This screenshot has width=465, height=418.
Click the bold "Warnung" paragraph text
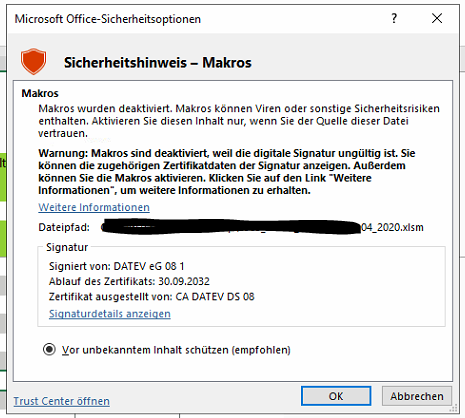227,172
